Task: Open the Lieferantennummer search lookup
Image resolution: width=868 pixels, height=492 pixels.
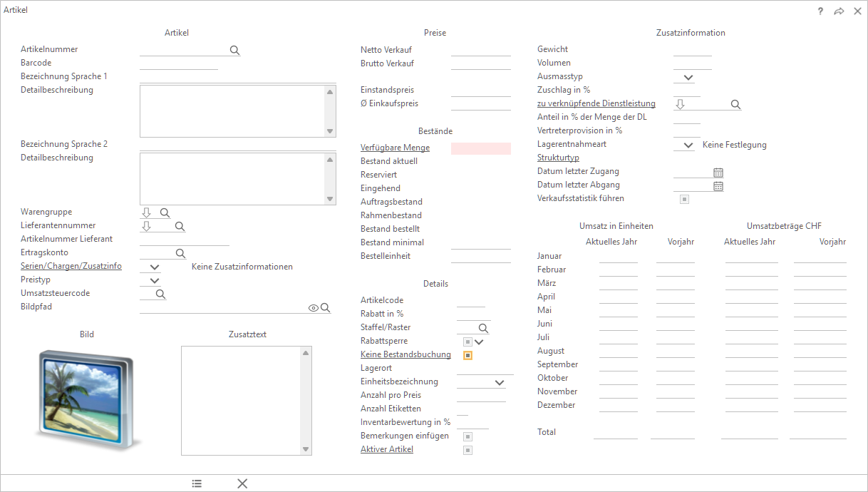Action: point(180,226)
